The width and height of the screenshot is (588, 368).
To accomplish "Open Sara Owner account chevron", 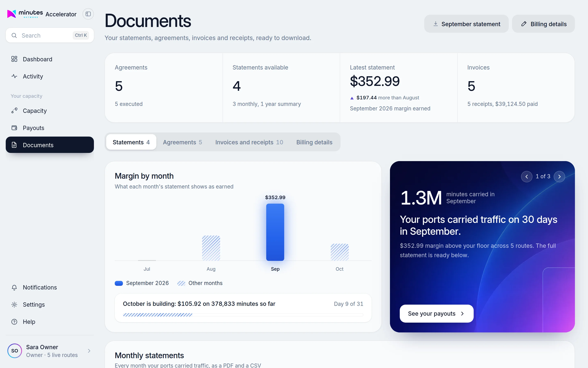I will tap(89, 351).
